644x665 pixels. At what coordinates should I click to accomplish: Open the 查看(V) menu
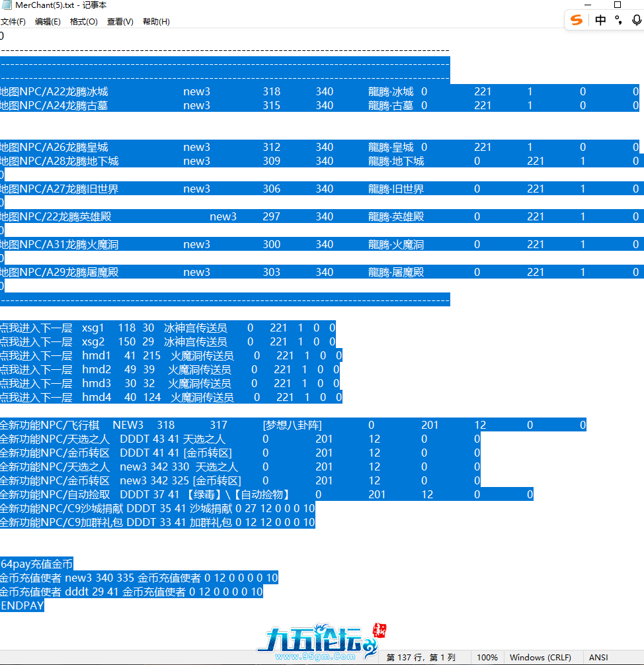(120, 22)
